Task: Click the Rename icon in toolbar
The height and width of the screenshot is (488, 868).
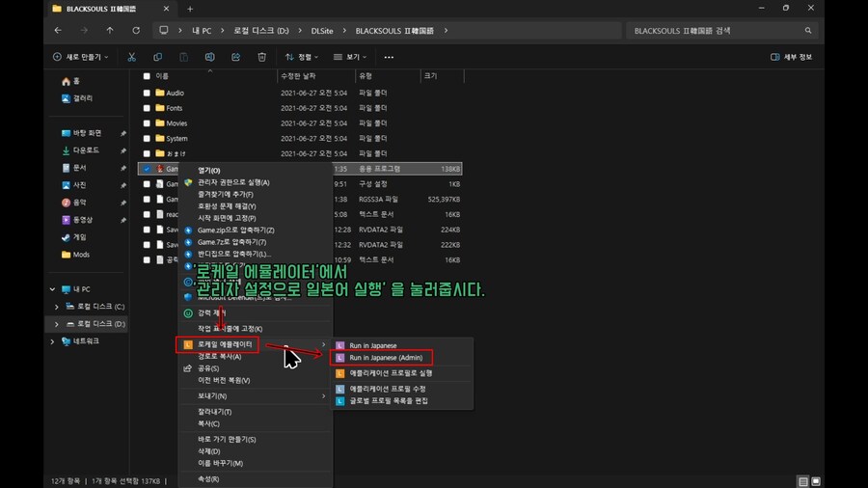Action: click(210, 57)
